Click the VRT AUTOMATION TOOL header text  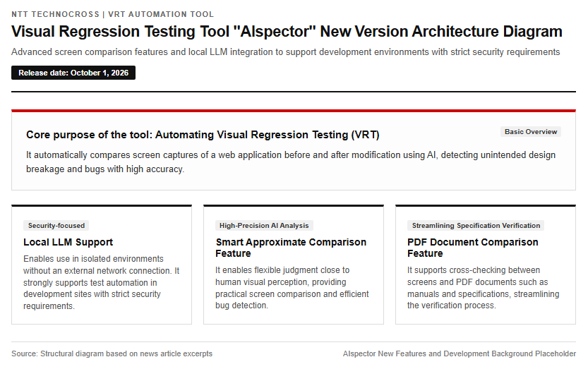tap(161, 14)
